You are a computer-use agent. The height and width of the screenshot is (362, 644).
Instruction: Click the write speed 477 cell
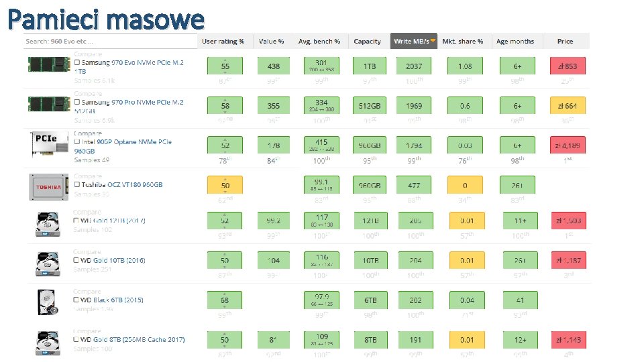point(414,185)
